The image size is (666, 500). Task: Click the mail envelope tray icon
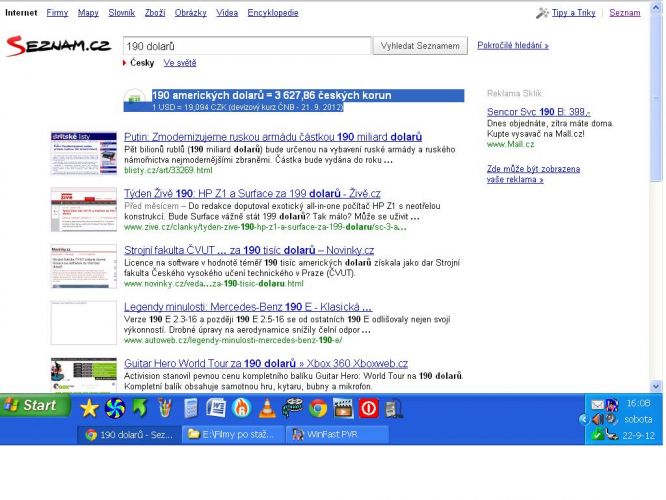597,404
